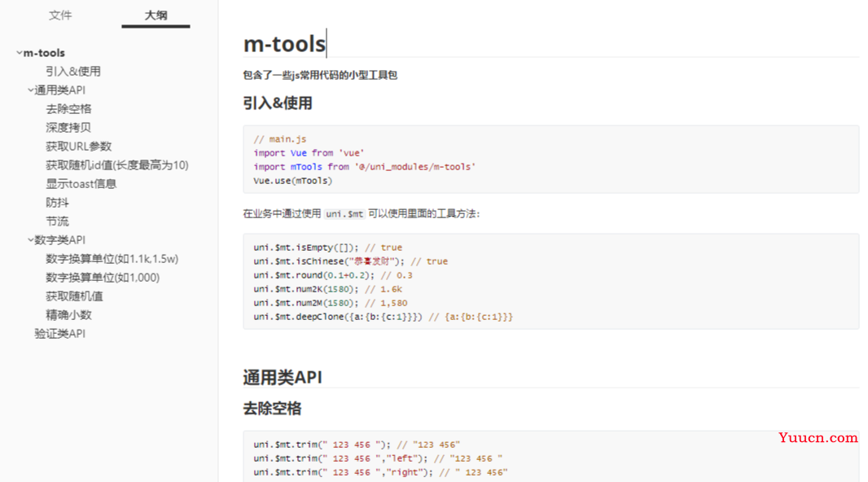This screenshot has width=868, height=482.
Task: Jump to 获取URL参数 outline entry
Action: pyautogui.click(x=79, y=147)
